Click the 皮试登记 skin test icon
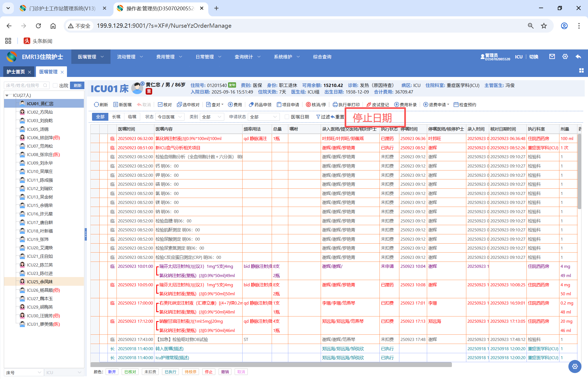 point(369,105)
